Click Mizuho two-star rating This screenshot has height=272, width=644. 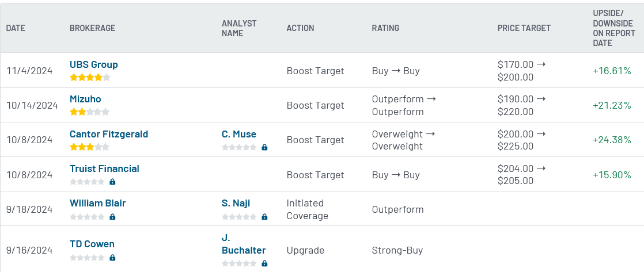(89, 112)
